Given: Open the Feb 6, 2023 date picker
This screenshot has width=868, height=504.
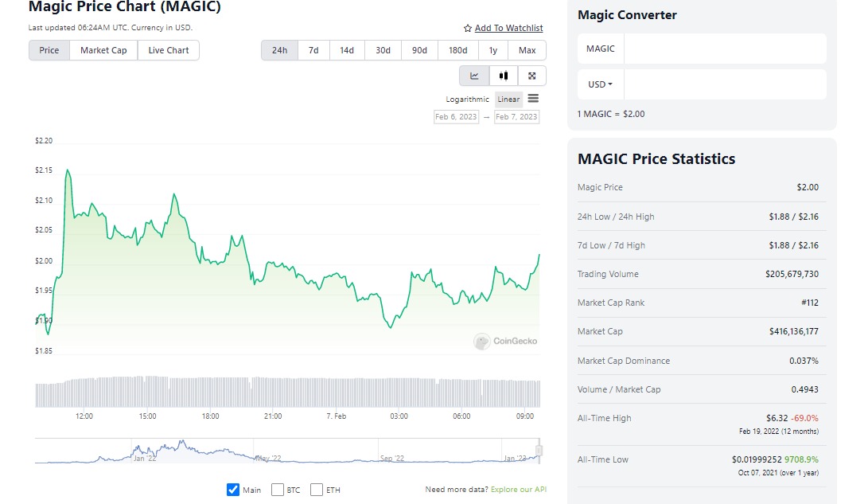Looking at the screenshot, I should pos(456,116).
